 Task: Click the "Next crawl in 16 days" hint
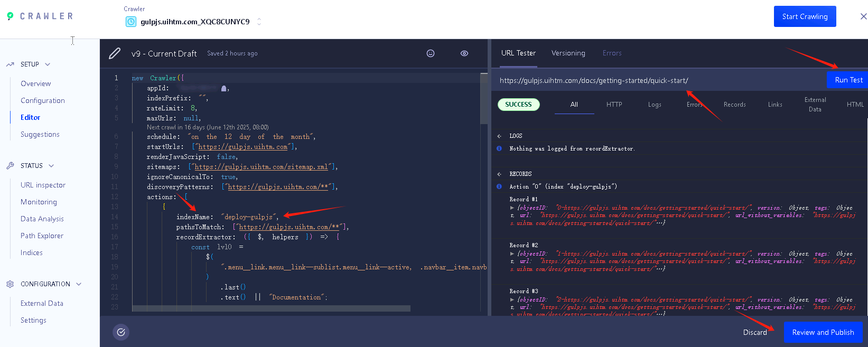click(x=208, y=127)
